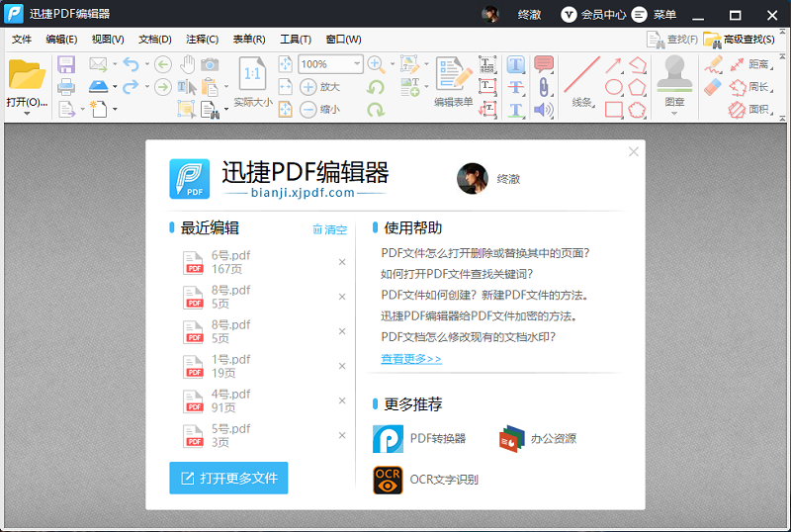Rotate clockwise with green arrow icon
This screenshot has width=791, height=532.
click(x=376, y=109)
